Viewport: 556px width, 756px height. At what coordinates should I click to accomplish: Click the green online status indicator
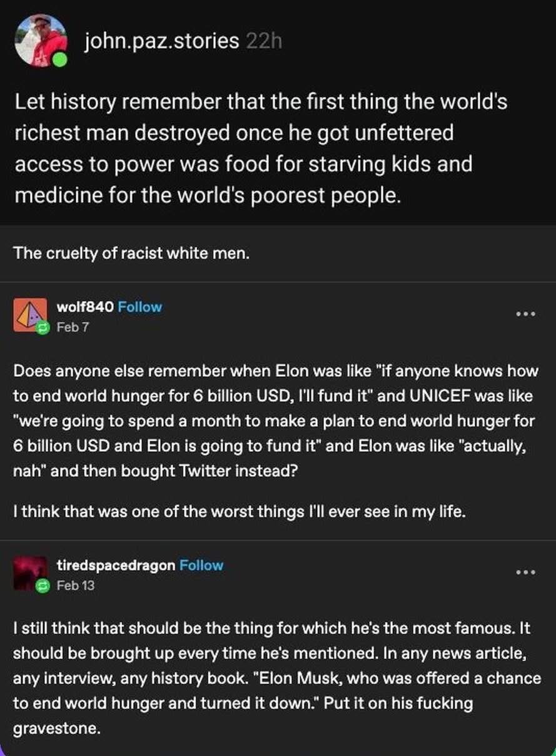pos(59,61)
